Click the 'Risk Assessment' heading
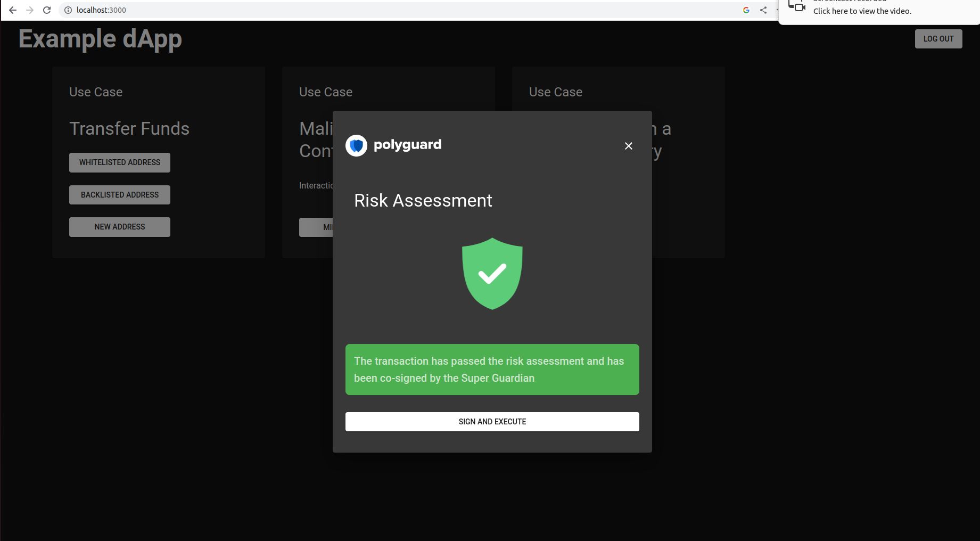Viewport: 980px width, 541px height. tap(423, 200)
